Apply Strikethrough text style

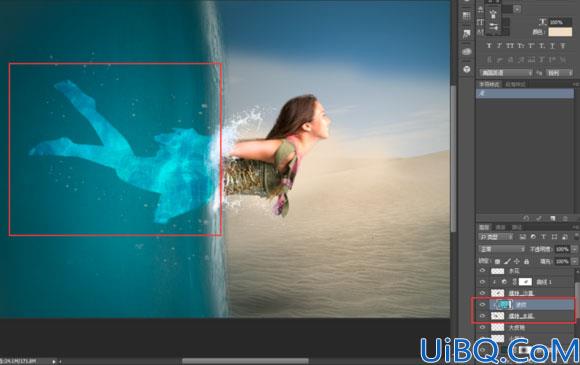[563, 45]
